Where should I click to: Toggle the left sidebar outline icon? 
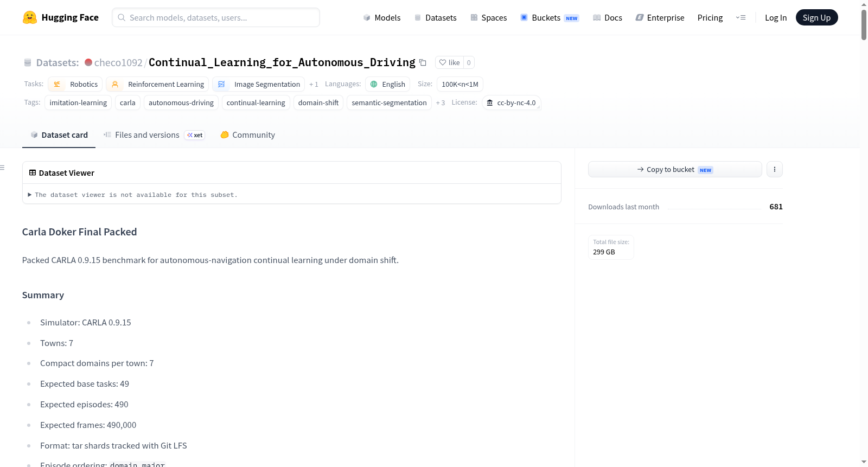pos(2,168)
